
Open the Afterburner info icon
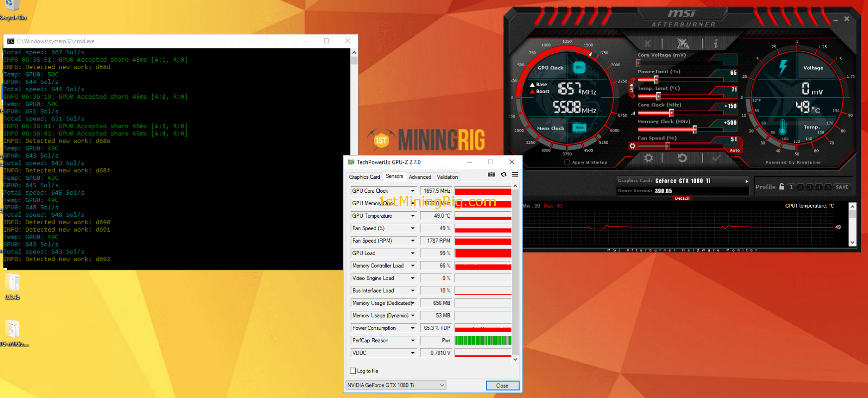click(716, 44)
